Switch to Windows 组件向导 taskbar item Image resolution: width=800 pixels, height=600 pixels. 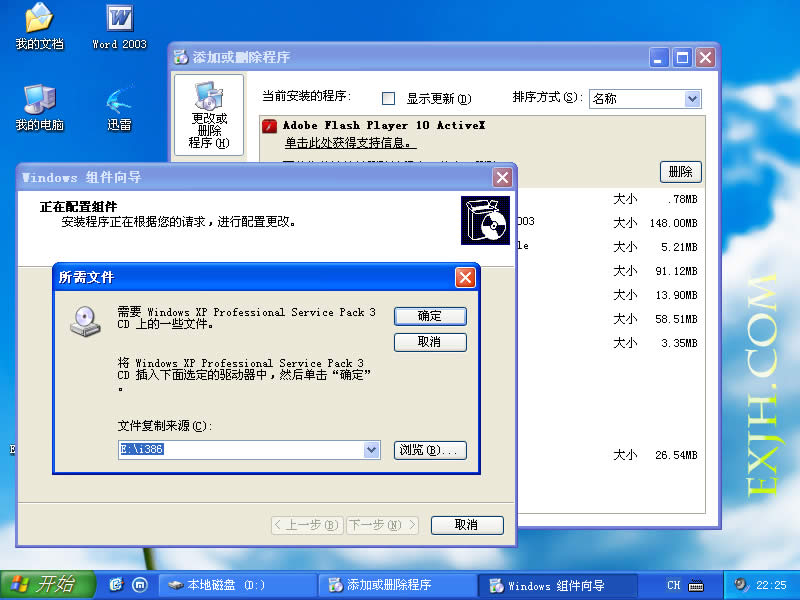pyautogui.click(x=557, y=585)
